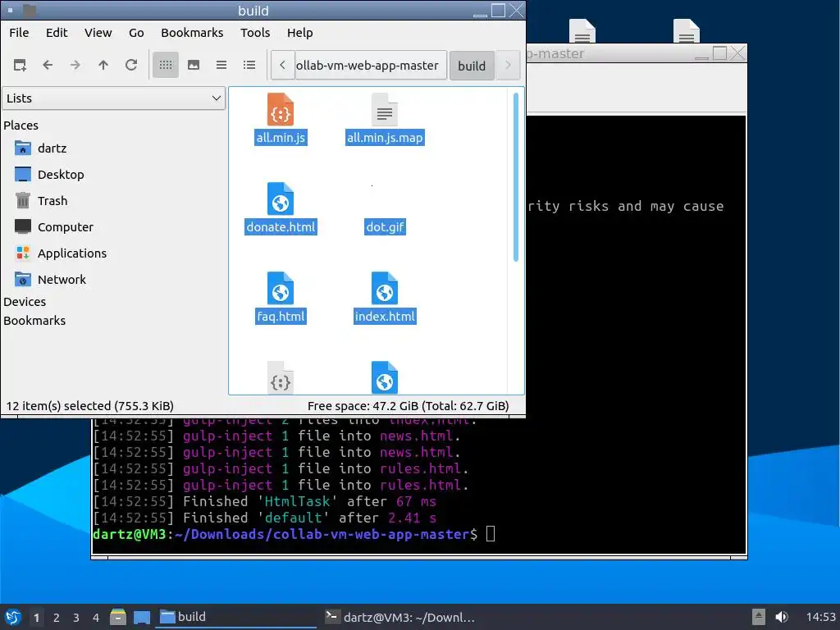Switch to virtual desktop 1
This screenshot has width=840, height=630.
pos(36,618)
